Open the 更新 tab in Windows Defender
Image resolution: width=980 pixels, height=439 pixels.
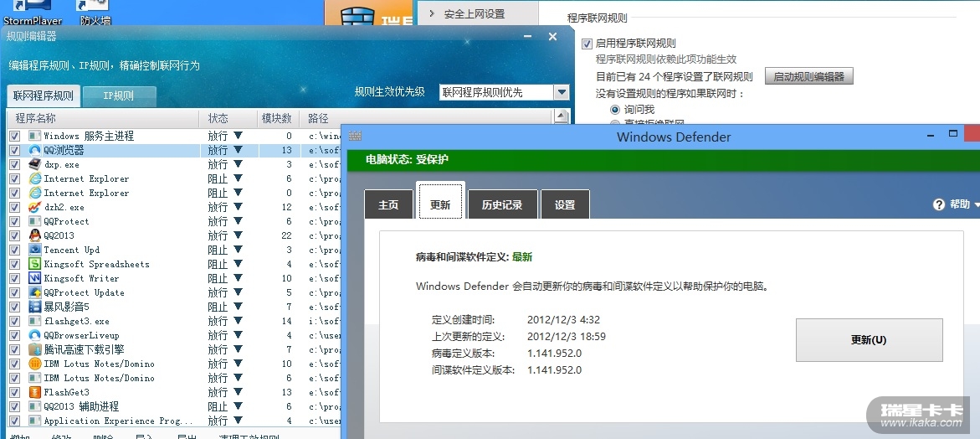pos(441,201)
